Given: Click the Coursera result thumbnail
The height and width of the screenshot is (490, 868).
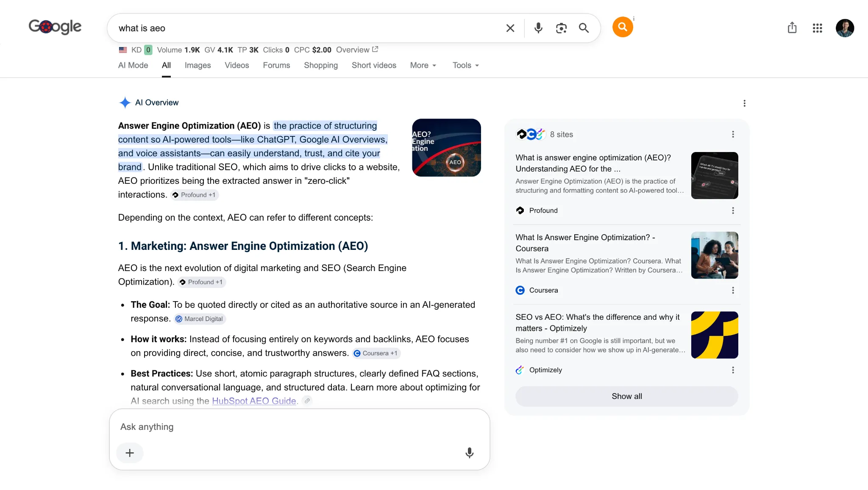Looking at the screenshot, I should tap(715, 255).
